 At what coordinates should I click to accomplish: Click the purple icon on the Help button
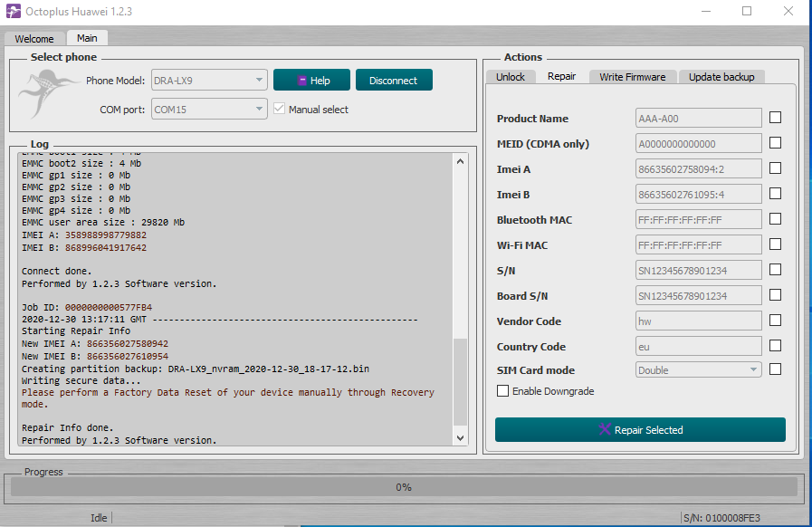pyautogui.click(x=302, y=81)
